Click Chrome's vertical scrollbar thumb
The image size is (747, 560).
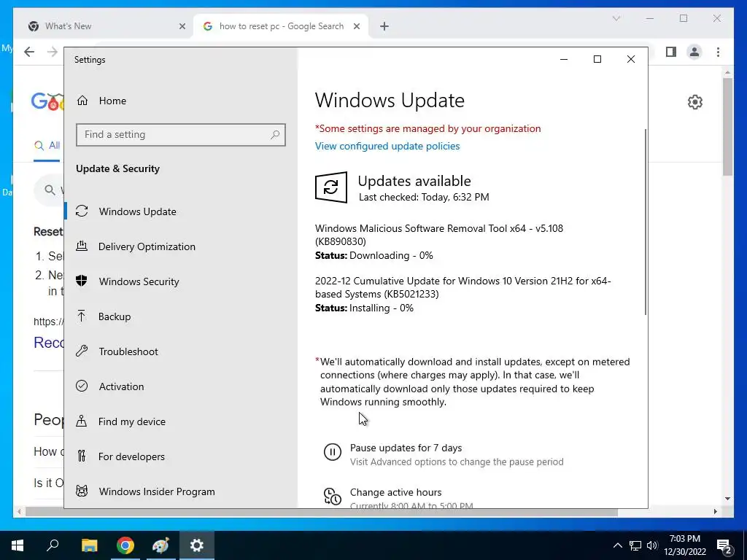[727, 126]
